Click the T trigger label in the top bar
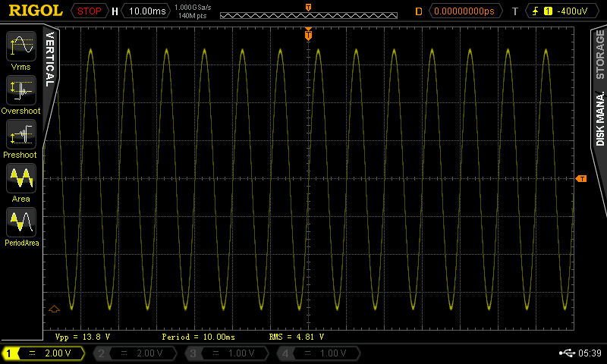 [515, 11]
